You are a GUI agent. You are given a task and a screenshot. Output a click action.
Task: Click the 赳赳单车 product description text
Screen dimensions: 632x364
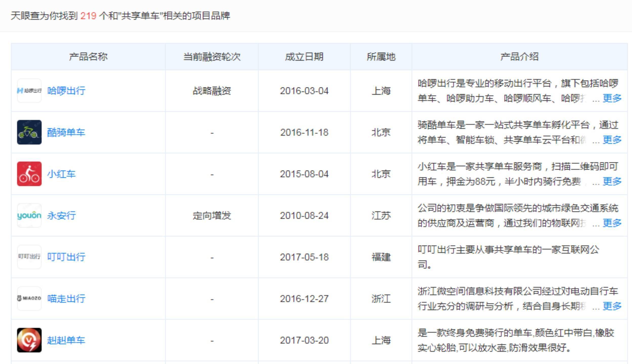click(516, 340)
